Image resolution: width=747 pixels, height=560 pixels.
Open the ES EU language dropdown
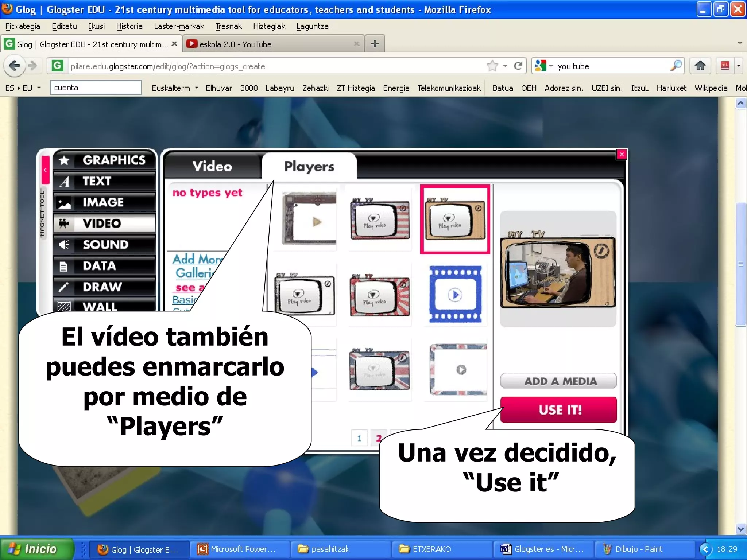[x=23, y=88]
